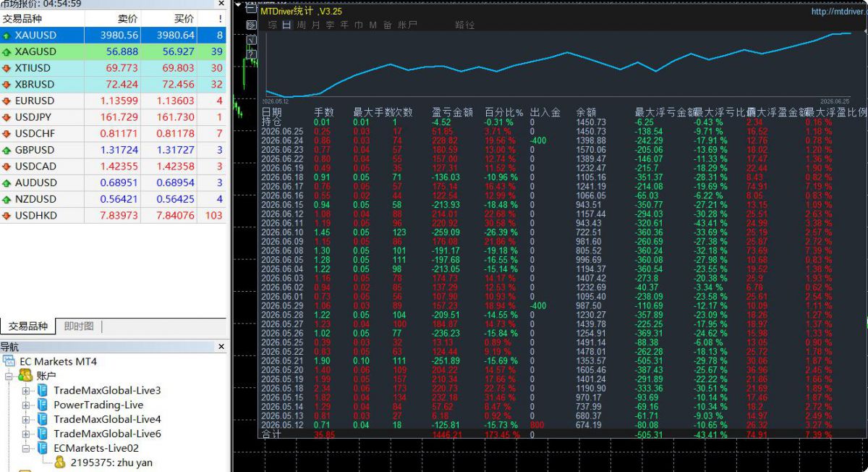Click the 余额 balance column header
This screenshot has height=472, width=868.
tap(586, 112)
